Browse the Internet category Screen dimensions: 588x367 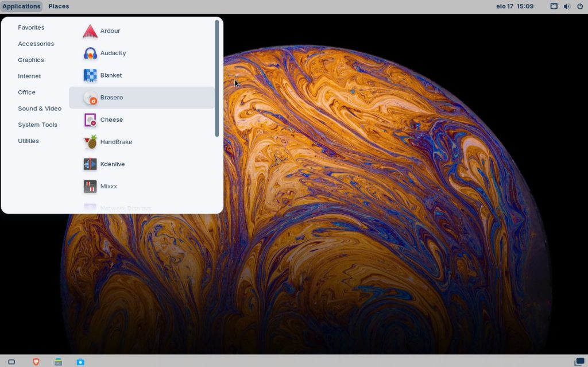29,76
